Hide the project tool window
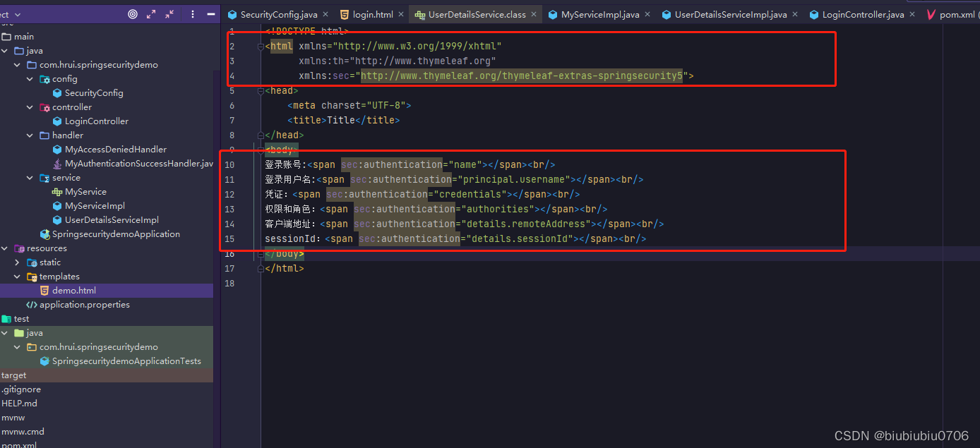The width and height of the screenshot is (980, 448). coord(210,14)
